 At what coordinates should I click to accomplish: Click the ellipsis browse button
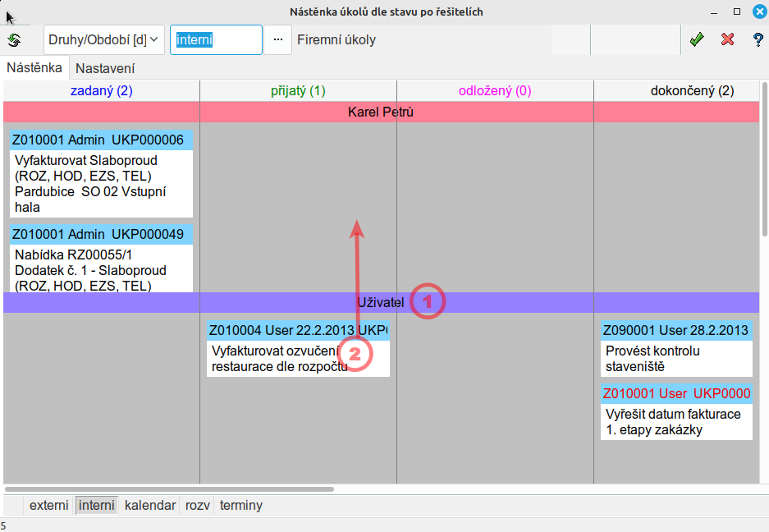[277, 39]
